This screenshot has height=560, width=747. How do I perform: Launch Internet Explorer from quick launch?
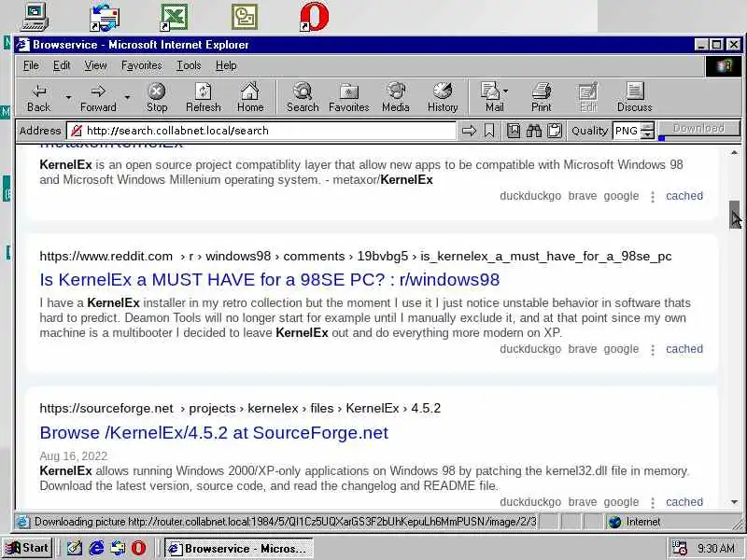pos(96,548)
